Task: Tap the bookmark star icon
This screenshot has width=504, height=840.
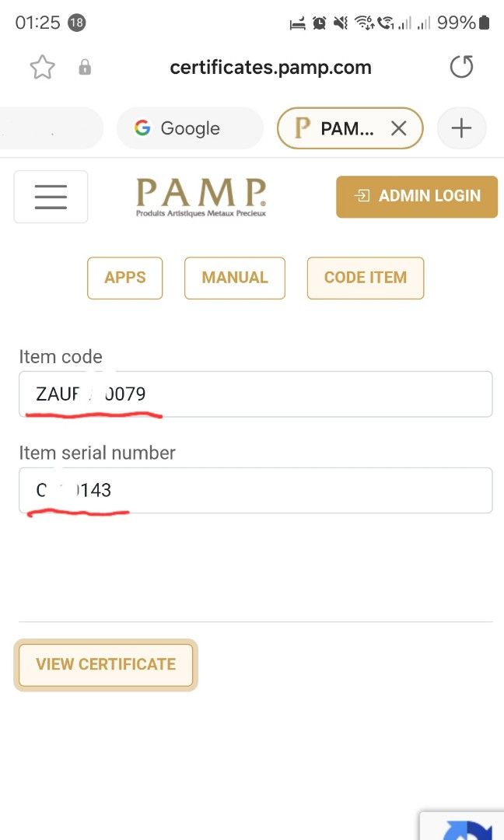Action: coord(42,67)
